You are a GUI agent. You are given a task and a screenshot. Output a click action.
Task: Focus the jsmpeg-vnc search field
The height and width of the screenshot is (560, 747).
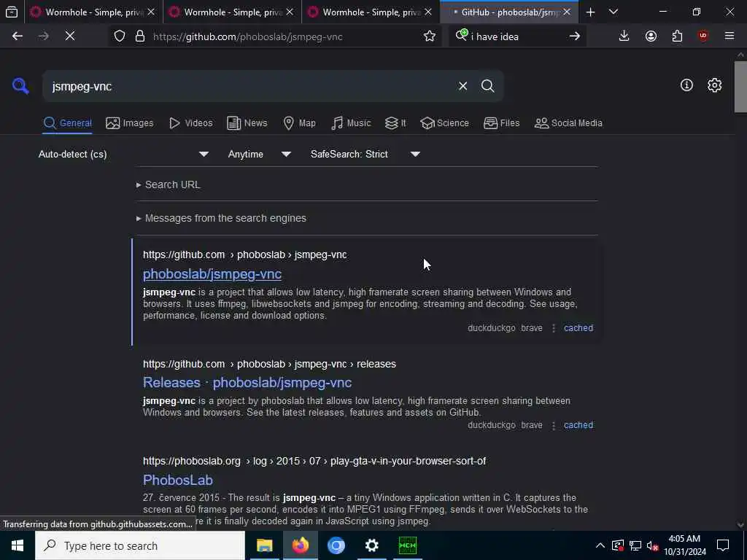click(248, 86)
